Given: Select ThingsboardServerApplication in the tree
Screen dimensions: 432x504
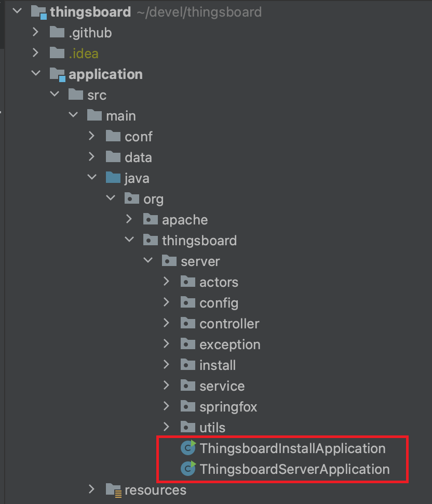Looking at the screenshot, I should click(x=294, y=469).
